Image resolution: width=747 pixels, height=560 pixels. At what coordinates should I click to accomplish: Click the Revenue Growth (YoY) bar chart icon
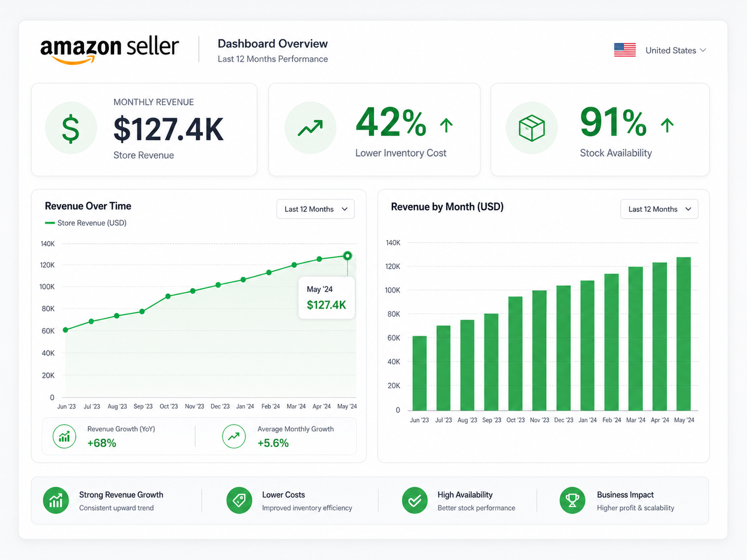point(64,437)
